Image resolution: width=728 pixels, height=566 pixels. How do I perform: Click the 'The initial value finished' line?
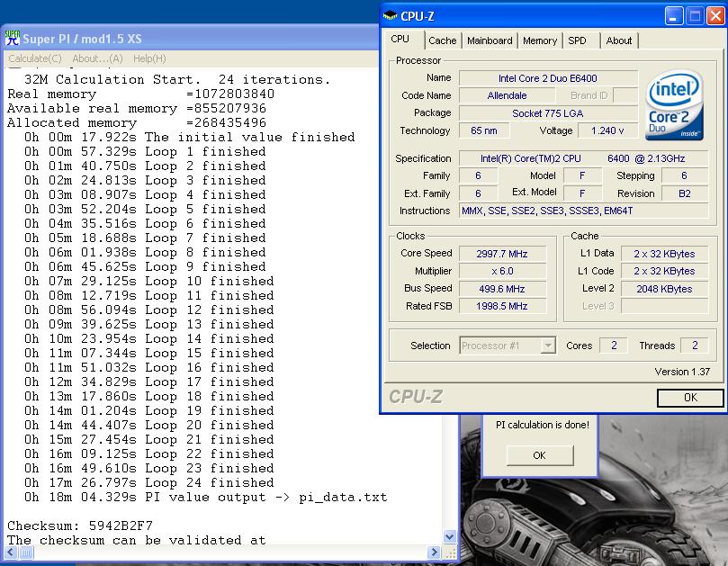pos(190,137)
